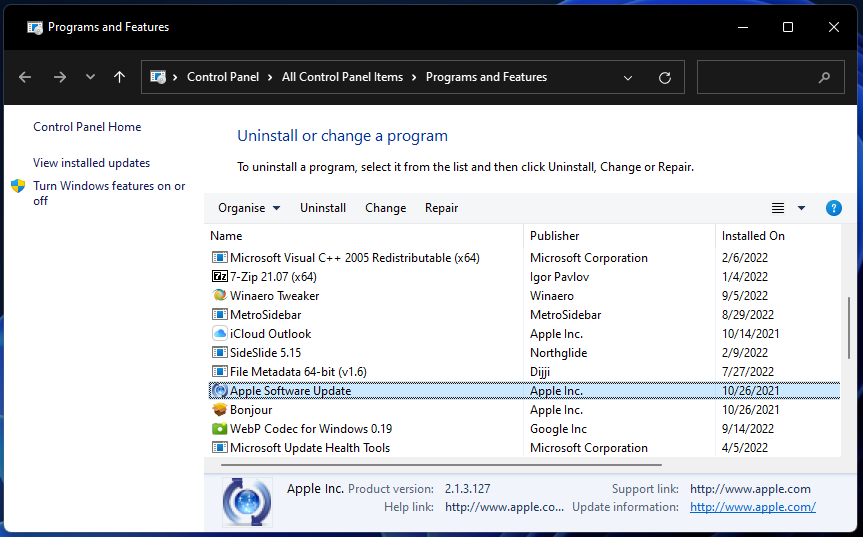
Task: Select the Winaero Tweaker icon
Action: [x=220, y=295]
